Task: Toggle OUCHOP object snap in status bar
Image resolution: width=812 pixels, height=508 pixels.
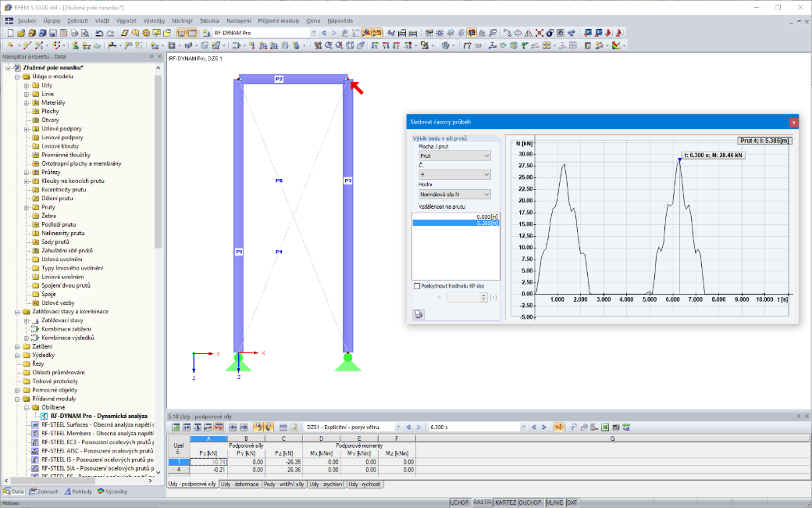Action: click(x=531, y=503)
